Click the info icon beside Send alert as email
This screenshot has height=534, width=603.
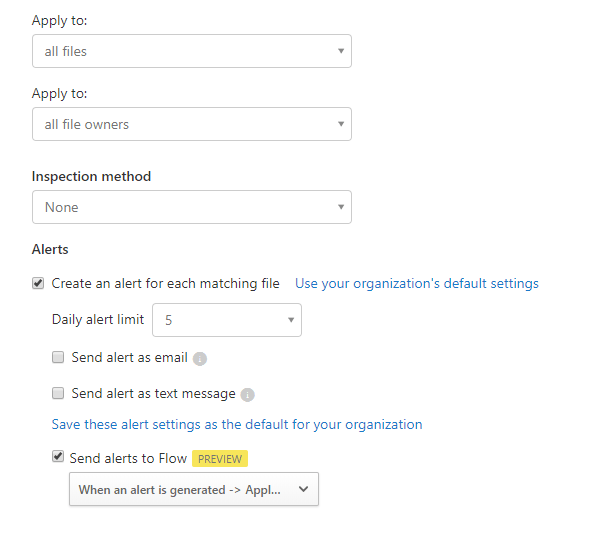point(200,358)
